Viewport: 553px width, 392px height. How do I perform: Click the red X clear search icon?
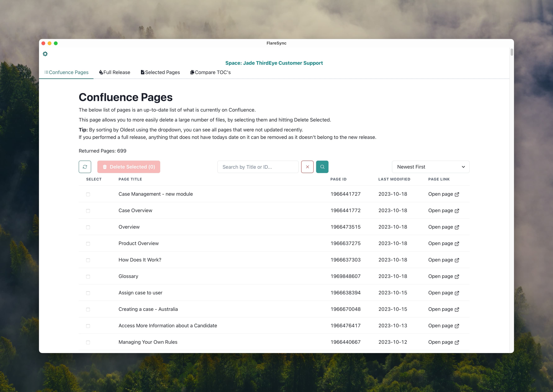click(x=307, y=167)
